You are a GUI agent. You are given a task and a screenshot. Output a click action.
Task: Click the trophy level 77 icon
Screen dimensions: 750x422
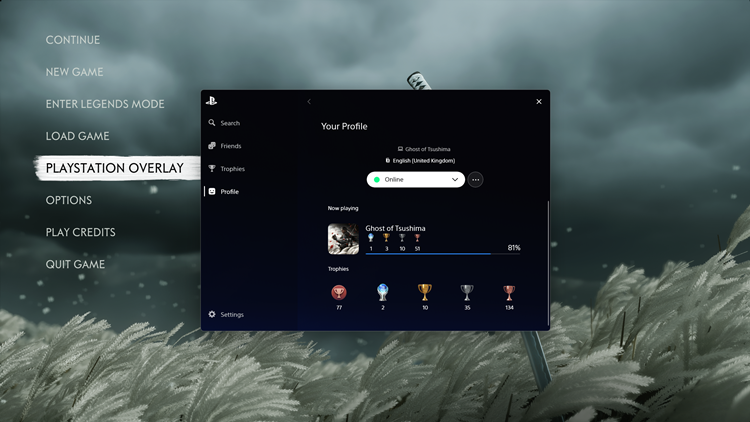click(x=339, y=292)
